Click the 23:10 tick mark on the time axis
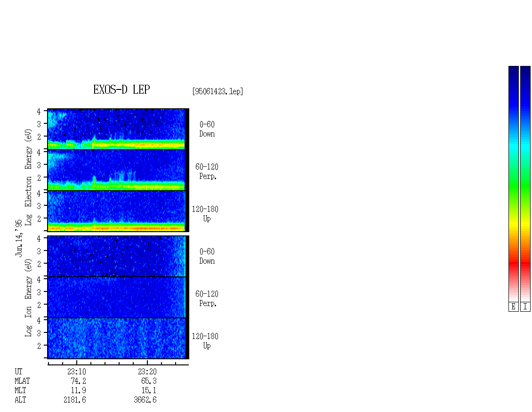Image resolution: width=532 pixels, height=412 pixels. (x=77, y=363)
